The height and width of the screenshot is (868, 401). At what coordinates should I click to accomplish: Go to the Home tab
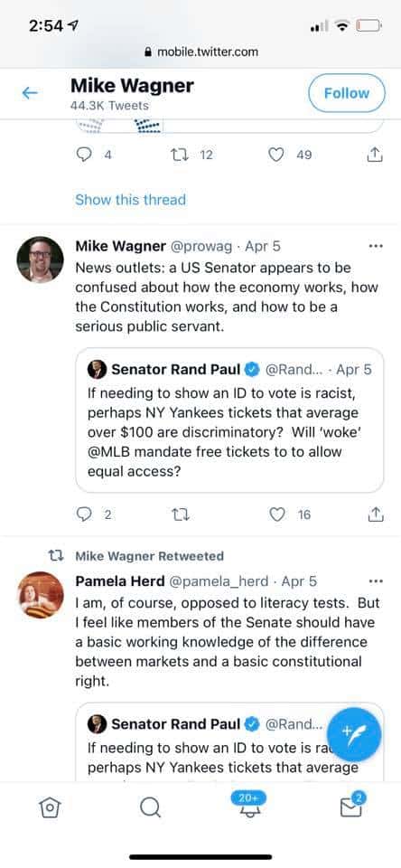(x=51, y=807)
